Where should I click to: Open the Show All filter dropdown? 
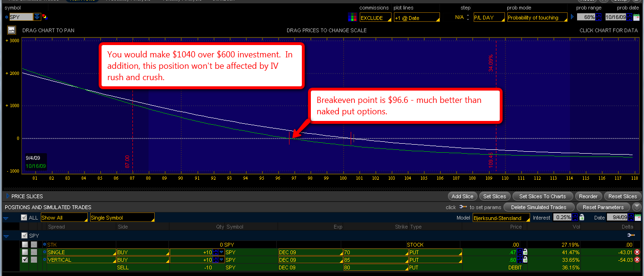(x=64, y=218)
